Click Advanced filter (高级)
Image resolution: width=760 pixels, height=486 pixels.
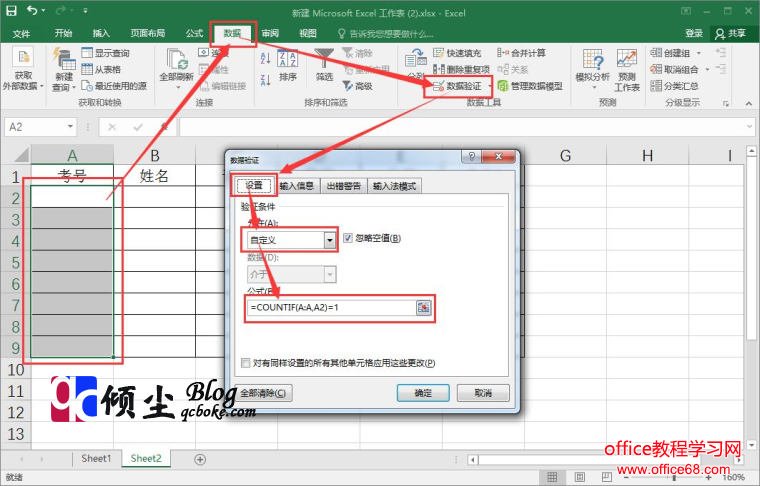tap(358, 86)
